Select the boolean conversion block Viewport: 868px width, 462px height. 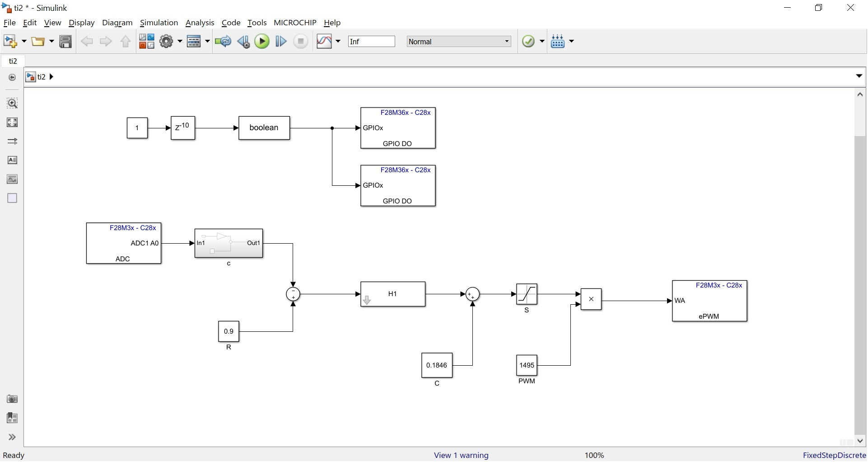264,128
